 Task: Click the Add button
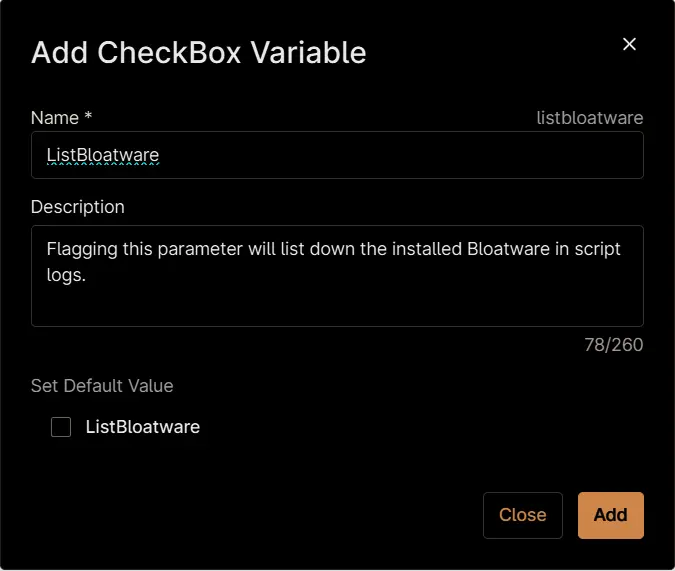coord(610,515)
